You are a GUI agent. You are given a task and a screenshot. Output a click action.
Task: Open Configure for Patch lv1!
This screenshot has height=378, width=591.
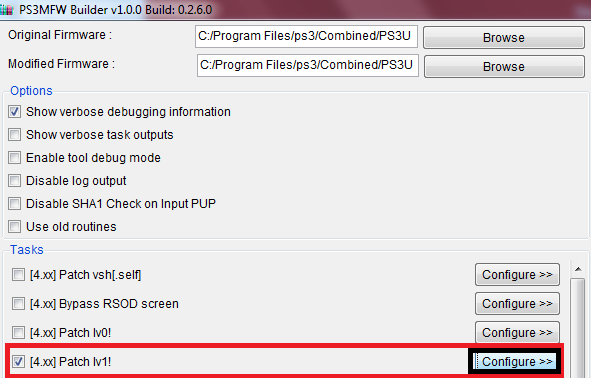pyautogui.click(x=515, y=361)
